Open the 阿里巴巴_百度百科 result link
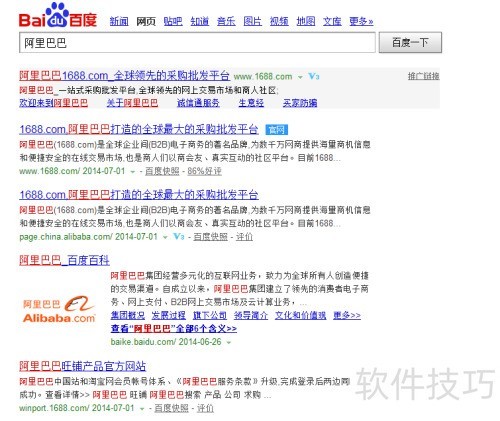 coord(64,260)
